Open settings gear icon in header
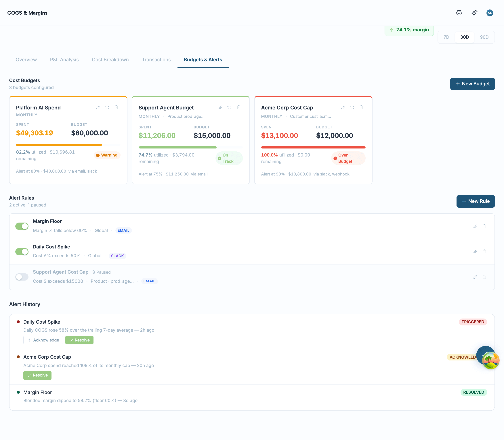This screenshot has width=504, height=440. click(x=459, y=13)
